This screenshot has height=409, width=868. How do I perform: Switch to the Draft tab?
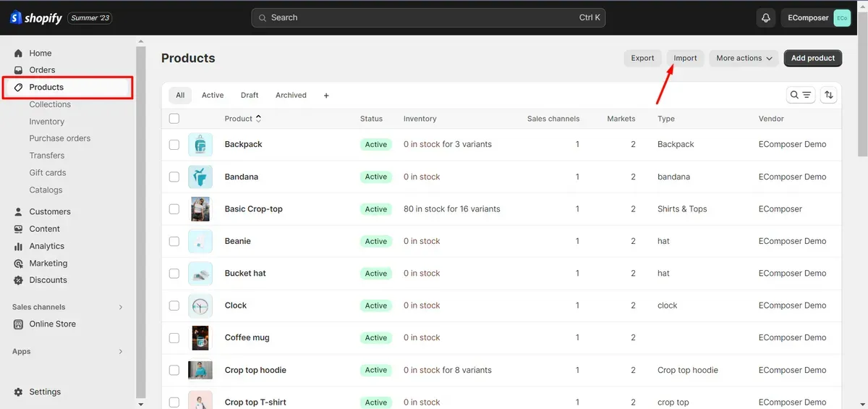click(x=250, y=96)
